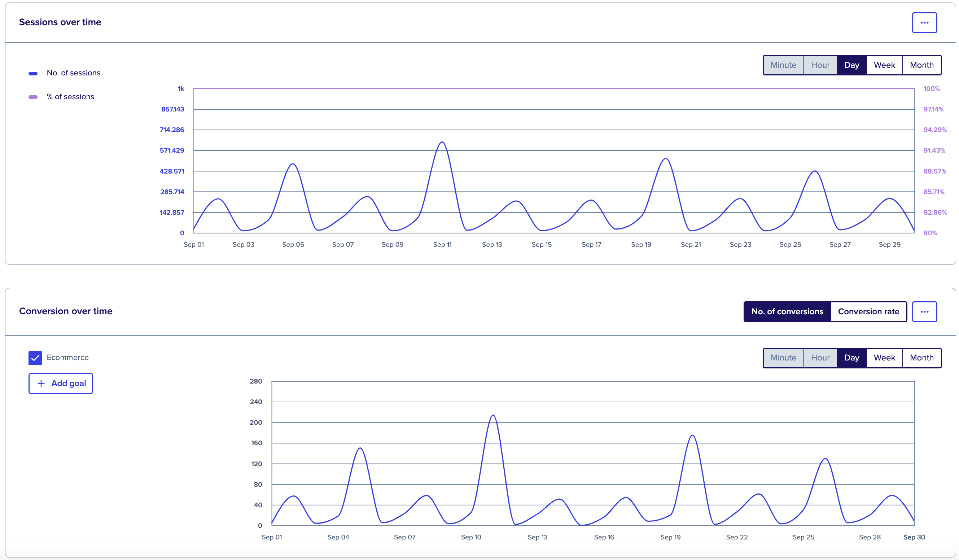Image resolution: width=959 pixels, height=560 pixels.
Task: Click the Sep 15 label in Sessions chart
Action: pos(542,244)
